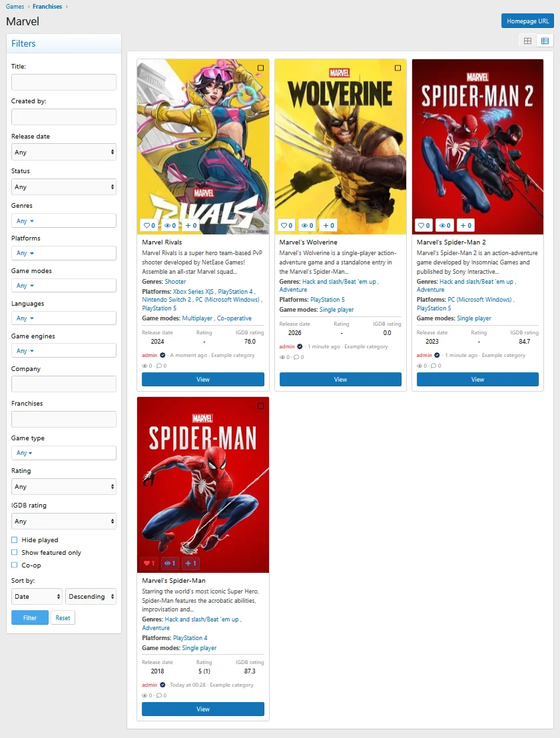View Marvel's Spider-Man 2 details

[477, 380]
